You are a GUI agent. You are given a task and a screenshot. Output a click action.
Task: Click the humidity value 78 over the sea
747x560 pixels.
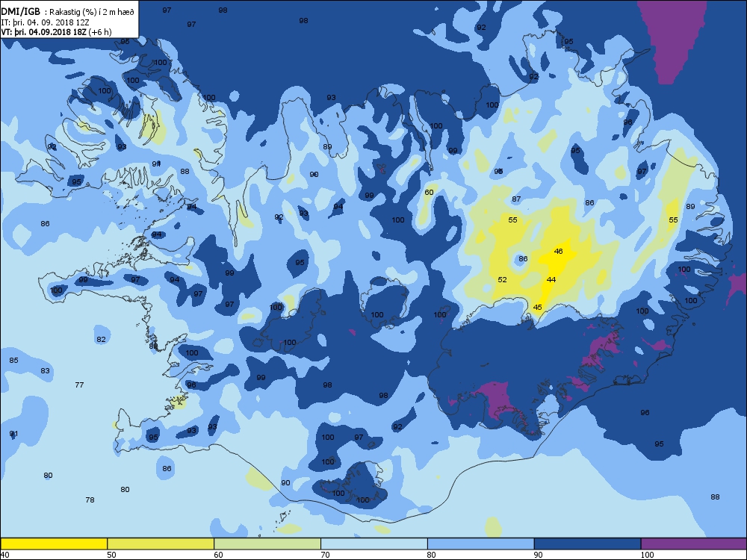point(90,500)
